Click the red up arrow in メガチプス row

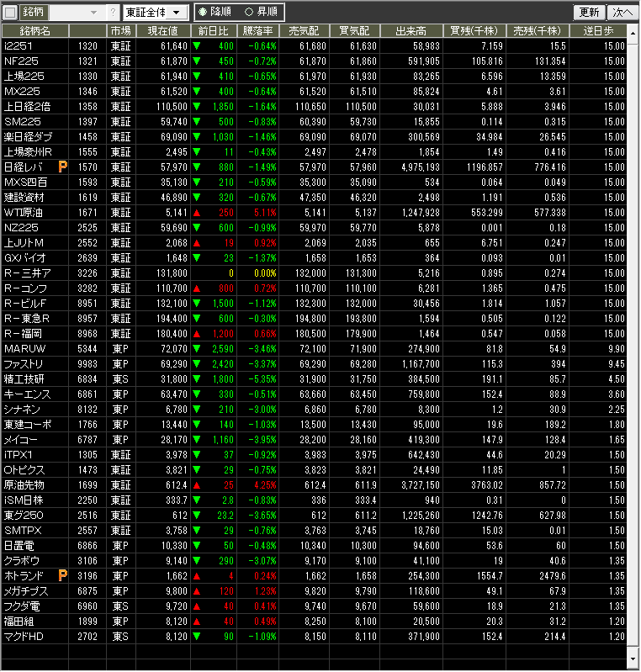197,590
